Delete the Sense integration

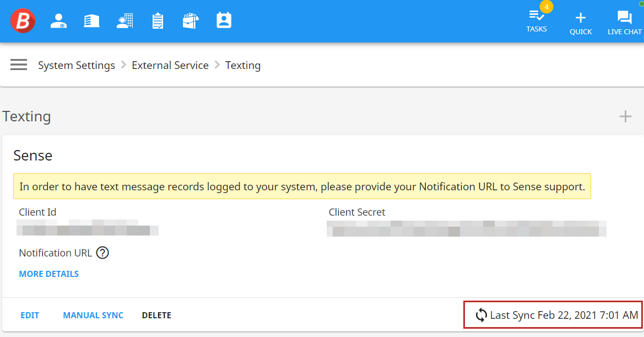pos(156,315)
